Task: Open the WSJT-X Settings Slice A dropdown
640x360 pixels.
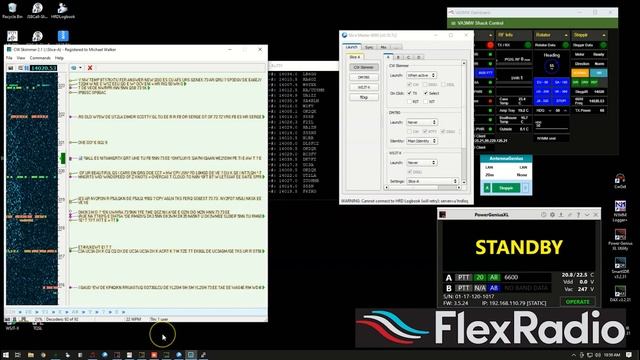Action: coord(432,181)
